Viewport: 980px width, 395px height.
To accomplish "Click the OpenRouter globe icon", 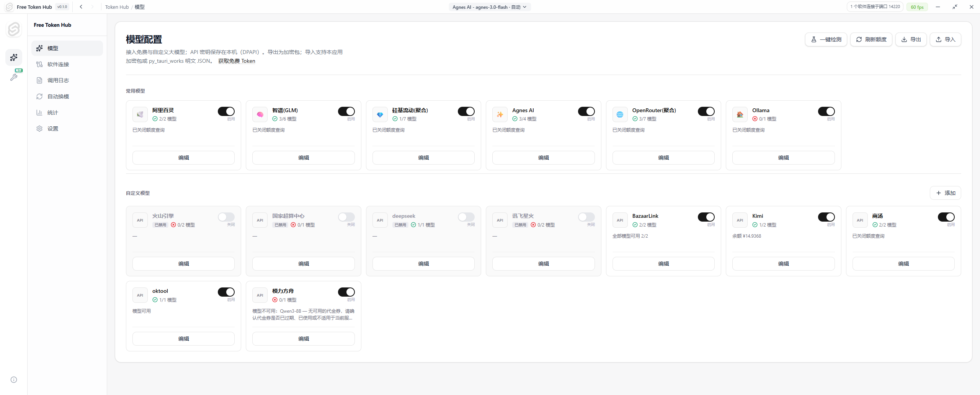I will pyautogui.click(x=620, y=114).
